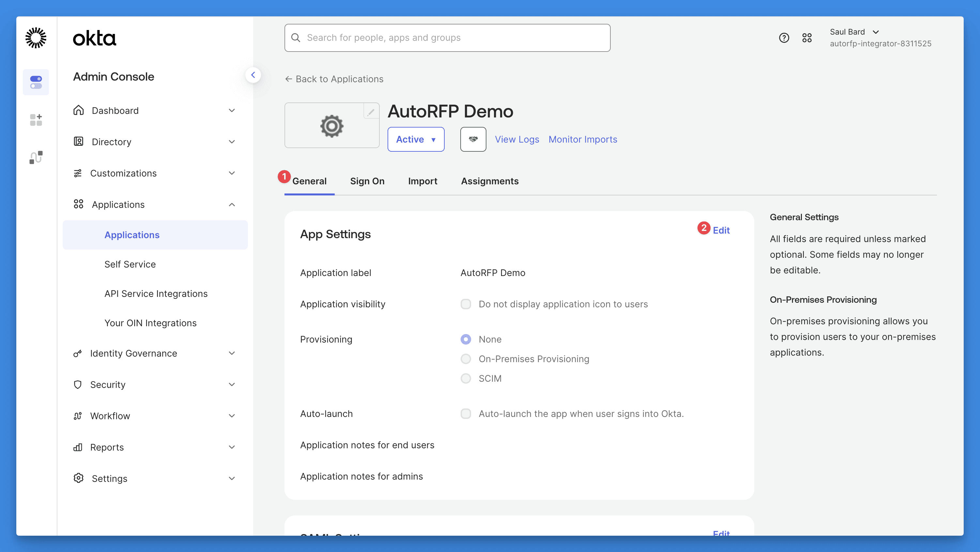Collapse sidebar with the chevron-left circle button
980x552 pixels.
(253, 75)
